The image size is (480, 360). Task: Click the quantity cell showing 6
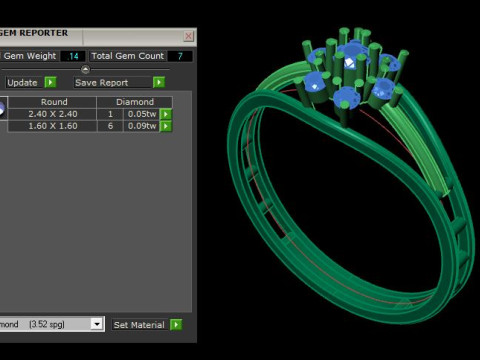coord(110,126)
